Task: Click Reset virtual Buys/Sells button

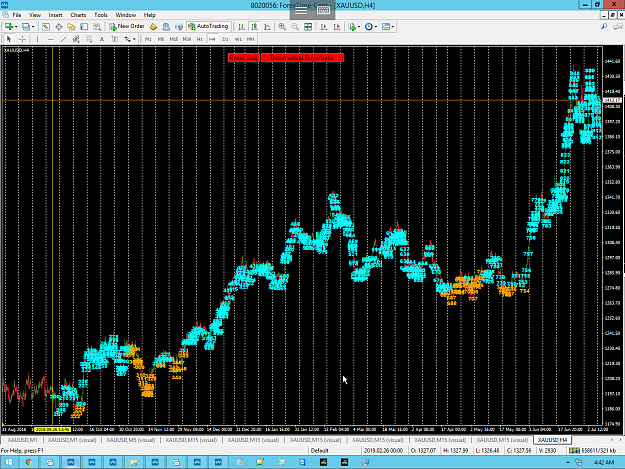Action: tap(302, 58)
